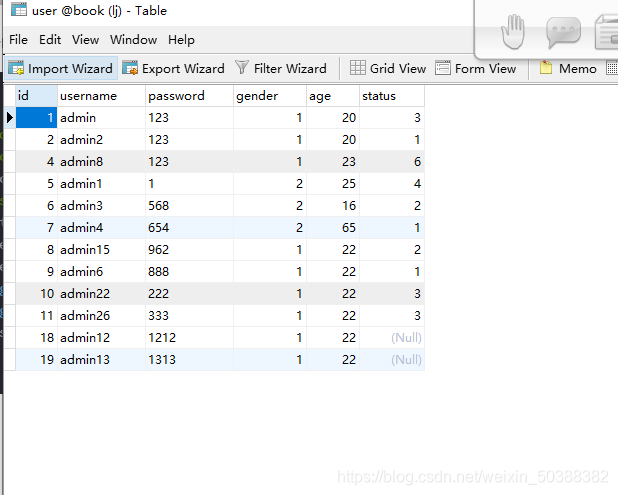Select the username cell 'admin12'

(x=101, y=338)
